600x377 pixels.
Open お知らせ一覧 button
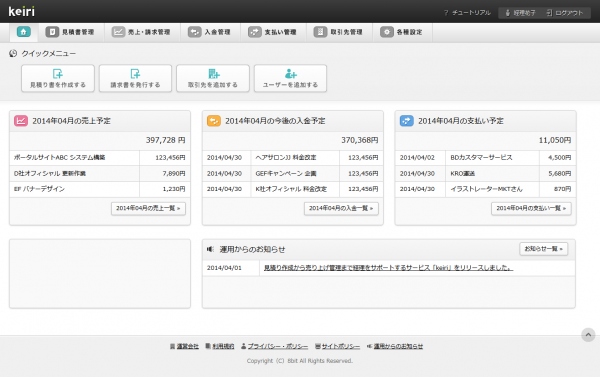coord(544,249)
